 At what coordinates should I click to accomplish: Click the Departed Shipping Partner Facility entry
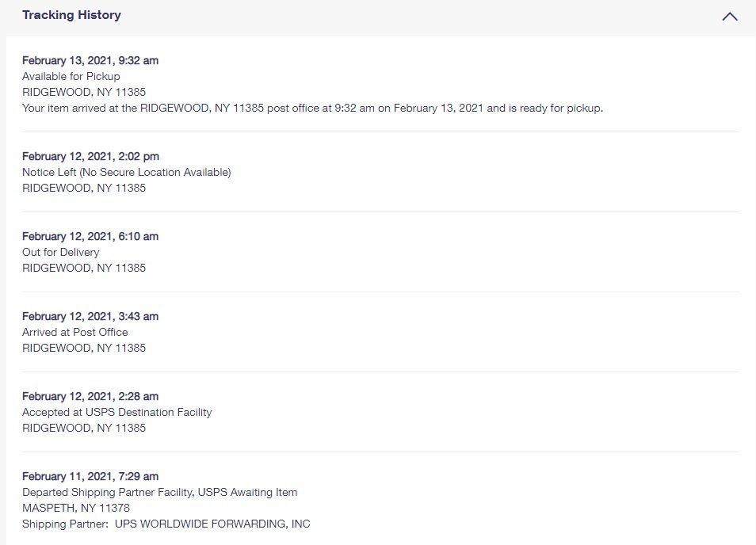159,492
